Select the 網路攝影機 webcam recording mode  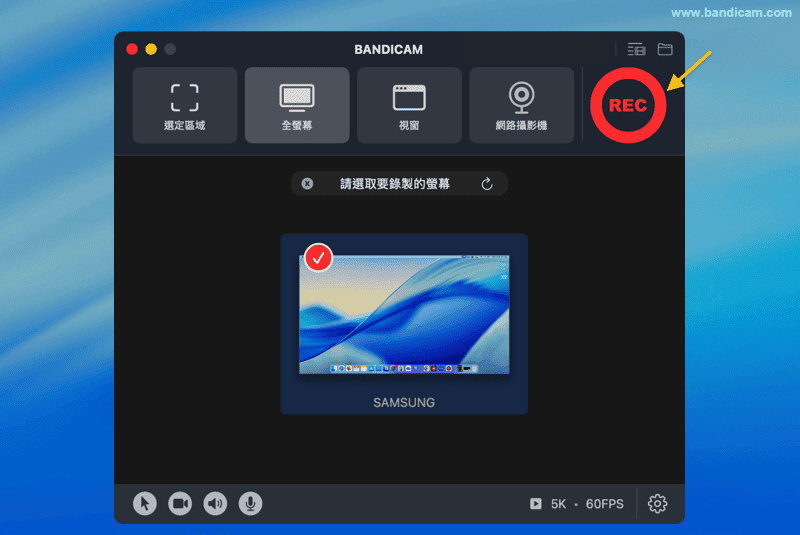coord(521,106)
